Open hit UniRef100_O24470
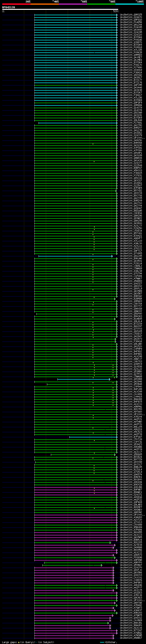The width and height of the screenshot is (146, 644). [x=131, y=17]
